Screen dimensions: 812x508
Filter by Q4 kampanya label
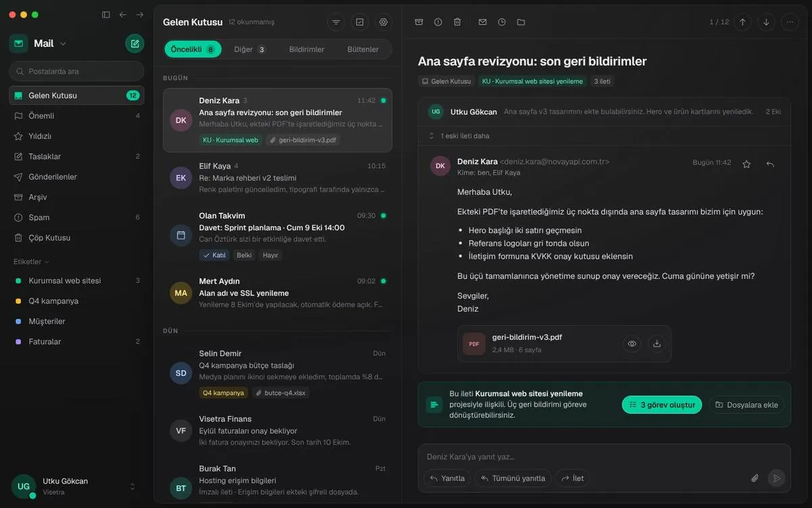76,301
